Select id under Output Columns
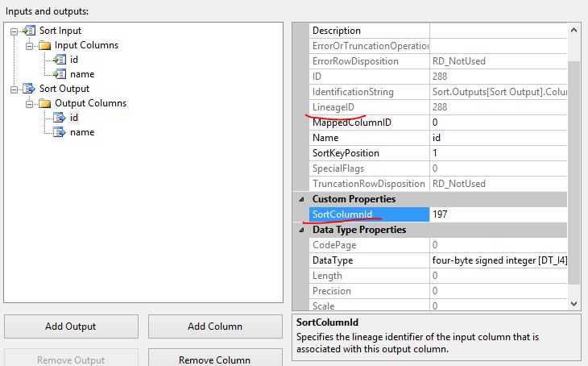588x366 pixels. [x=74, y=118]
